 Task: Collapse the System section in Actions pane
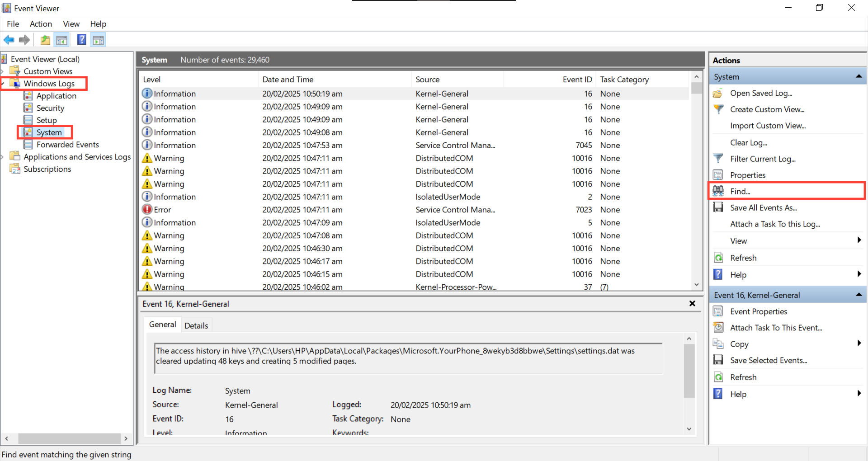pyautogui.click(x=859, y=77)
